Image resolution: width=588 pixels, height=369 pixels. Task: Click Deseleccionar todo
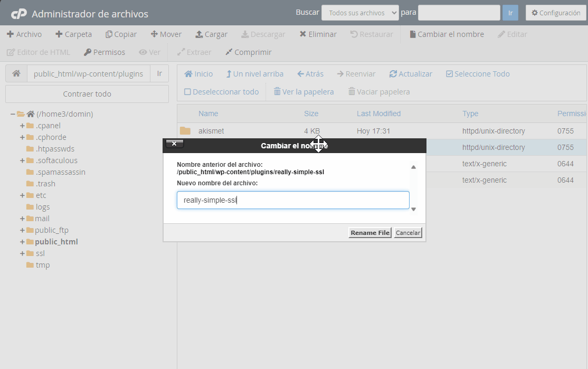[x=222, y=92]
